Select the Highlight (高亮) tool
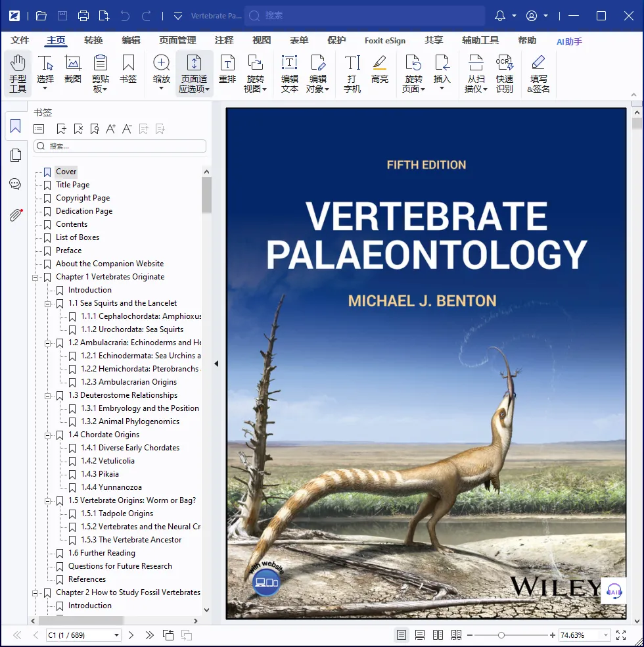 coord(380,69)
